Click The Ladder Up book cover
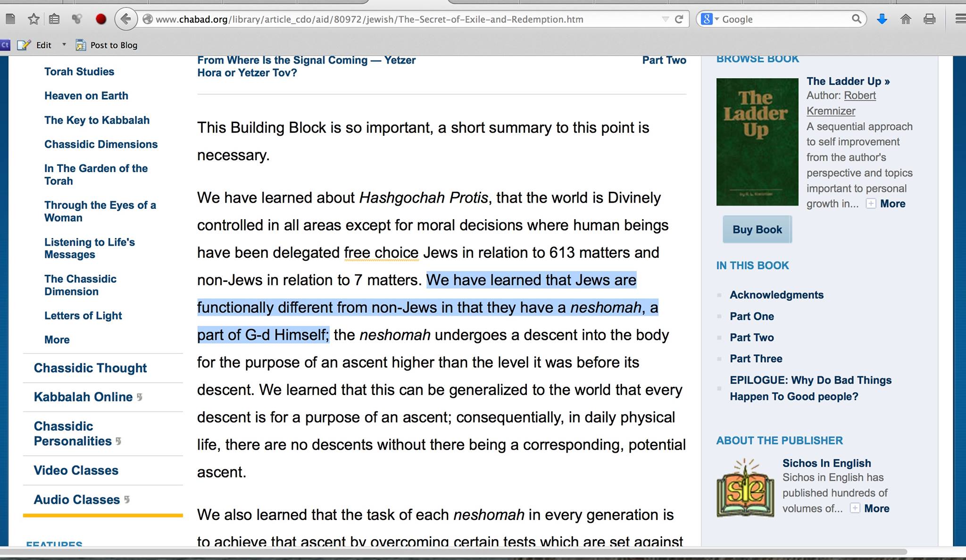 [757, 142]
